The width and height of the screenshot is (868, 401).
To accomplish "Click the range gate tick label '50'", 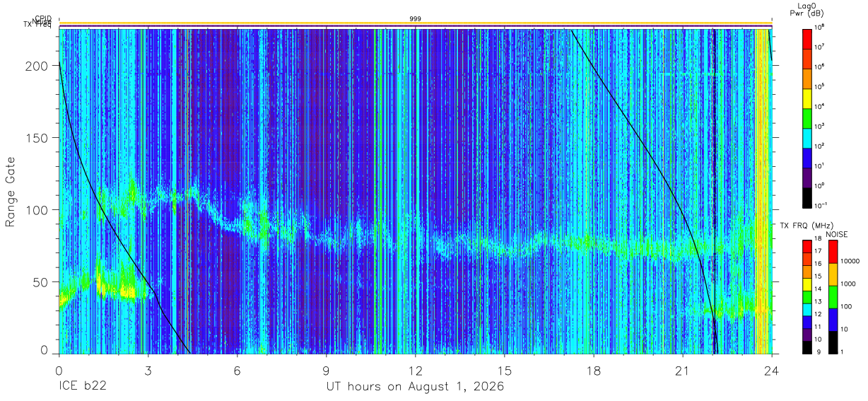I will point(41,282).
